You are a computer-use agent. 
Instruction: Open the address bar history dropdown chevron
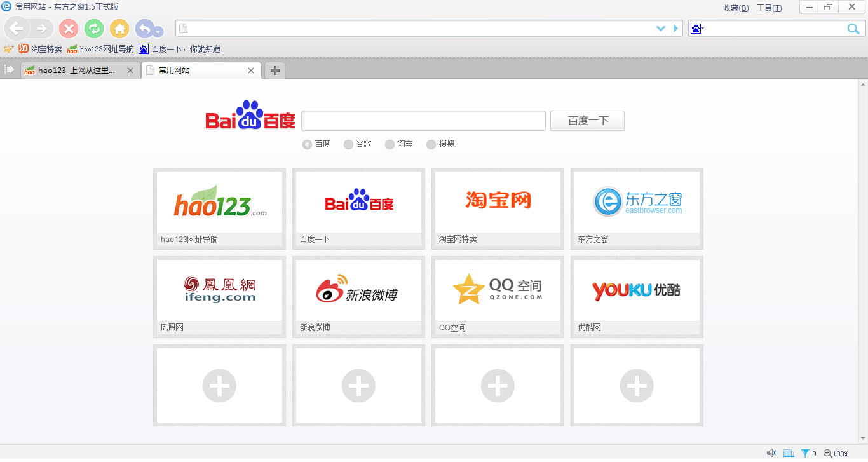pos(661,29)
